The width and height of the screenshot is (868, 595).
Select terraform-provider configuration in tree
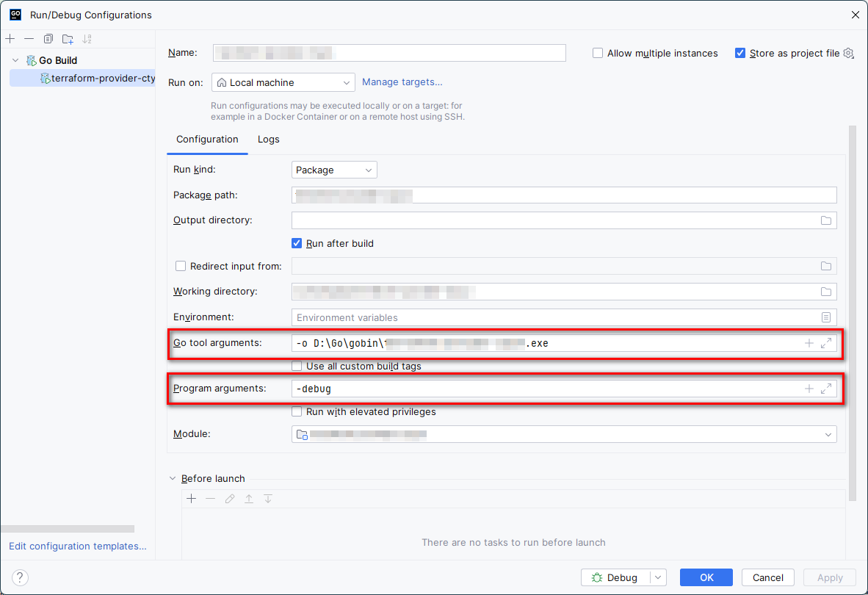click(83, 78)
